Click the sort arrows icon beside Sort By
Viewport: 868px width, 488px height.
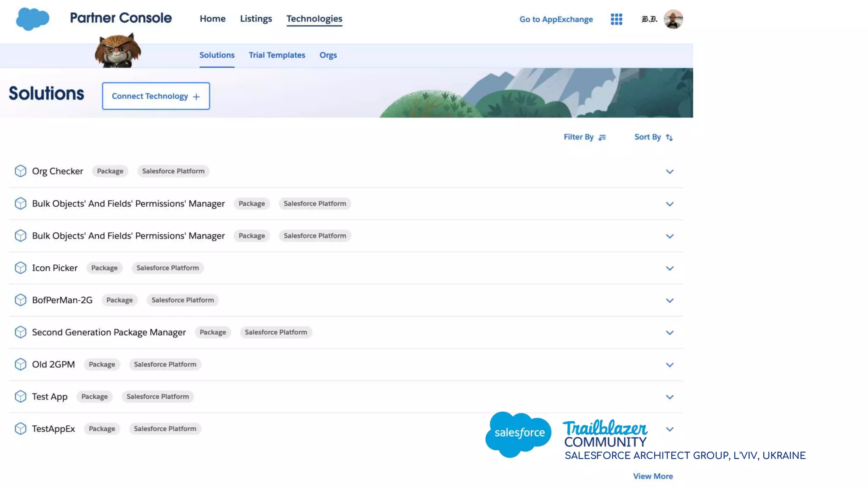click(x=669, y=137)
